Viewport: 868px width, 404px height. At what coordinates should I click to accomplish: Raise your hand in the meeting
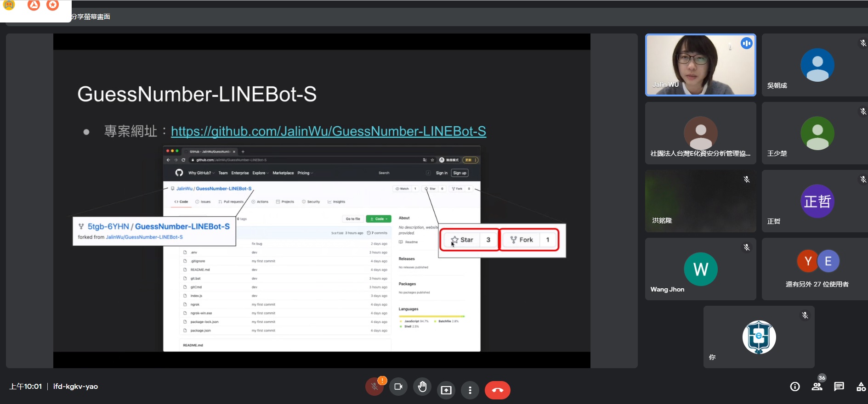pyautogui.click(x=422, y=387)
